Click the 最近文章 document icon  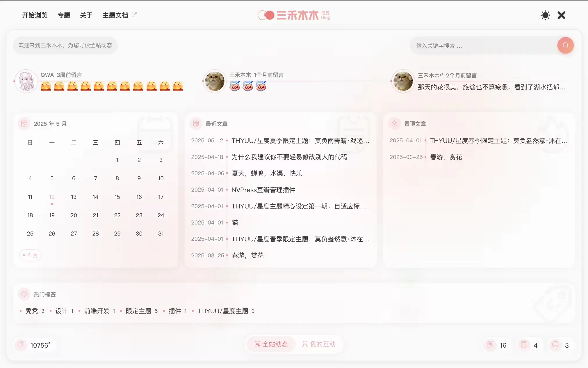coord(196,123)
